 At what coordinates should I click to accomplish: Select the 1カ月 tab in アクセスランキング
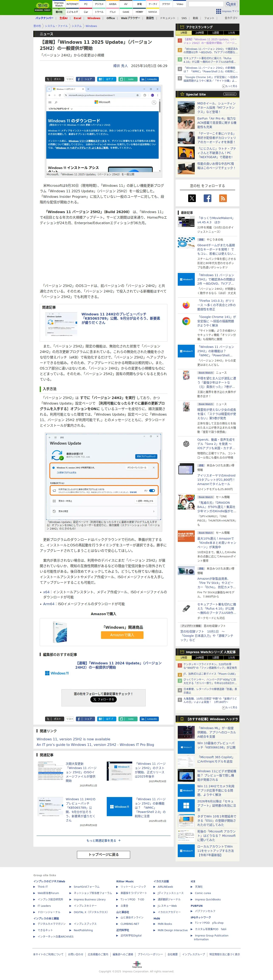click(232, 33)
